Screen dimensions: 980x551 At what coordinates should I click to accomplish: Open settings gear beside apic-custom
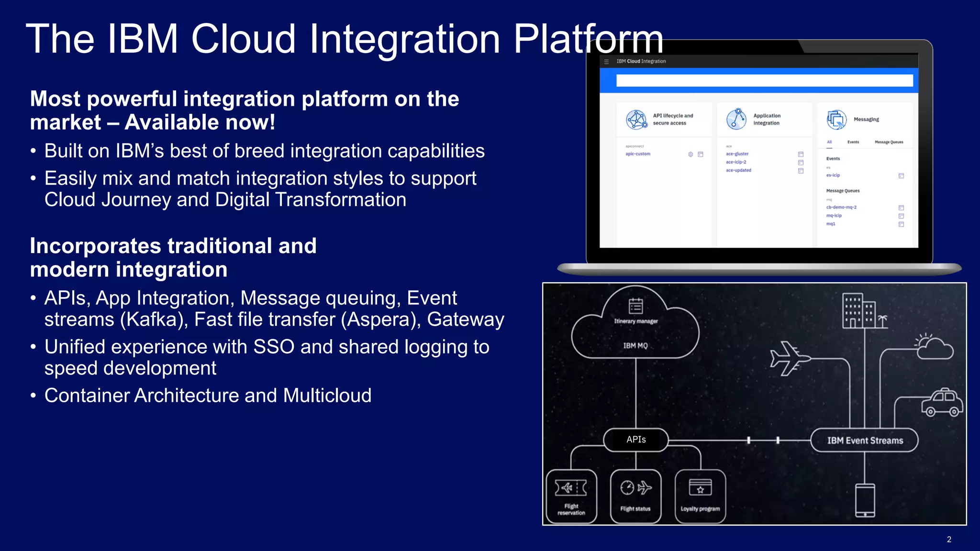click(690, 154)
